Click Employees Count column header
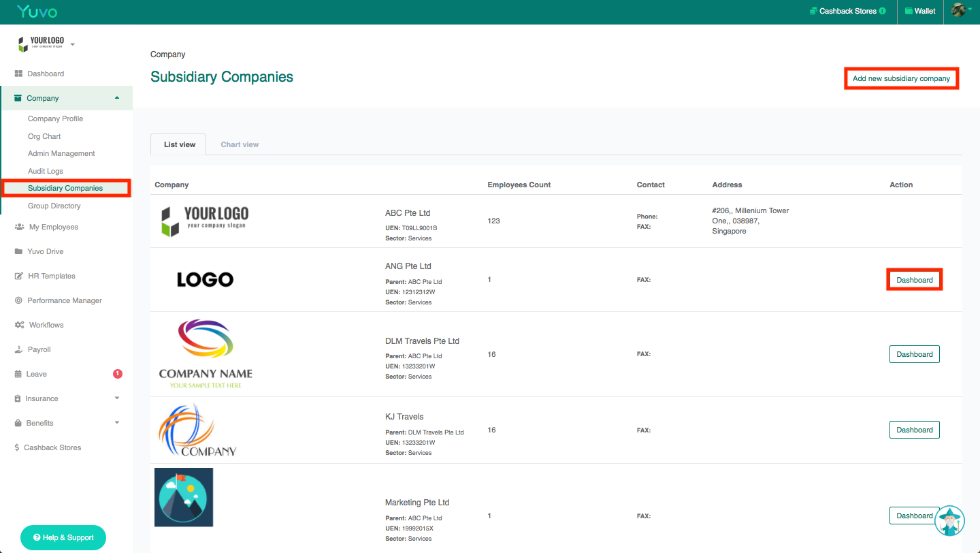Screen dimensions: 980x553 coord(519,185)
